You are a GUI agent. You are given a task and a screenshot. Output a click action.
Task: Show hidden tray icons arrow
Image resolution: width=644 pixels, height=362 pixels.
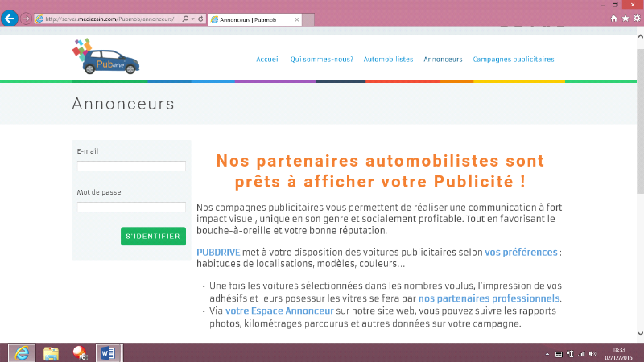(x=547, y=354)
